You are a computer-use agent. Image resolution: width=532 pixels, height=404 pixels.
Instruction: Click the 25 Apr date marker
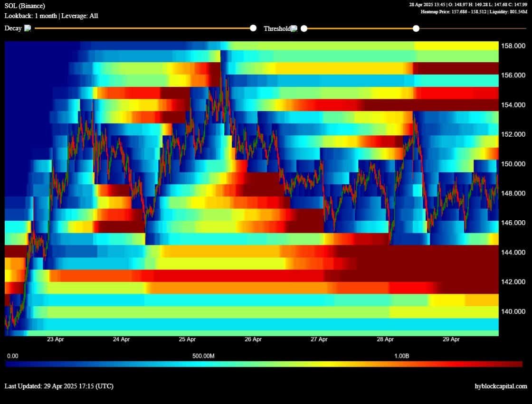(x=187, y=339)
